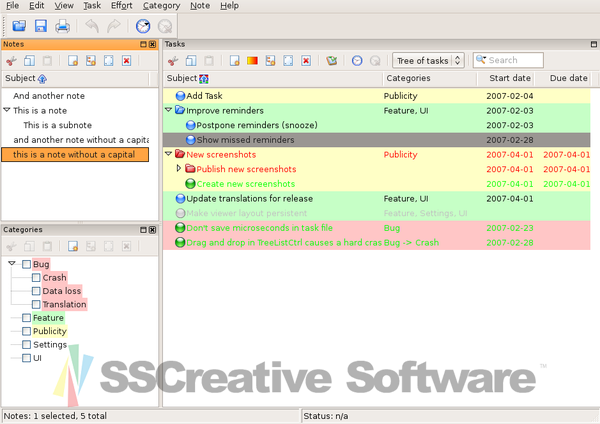
Task: Open the View menu
Action: pyautogui.click(x=64, y=6)
